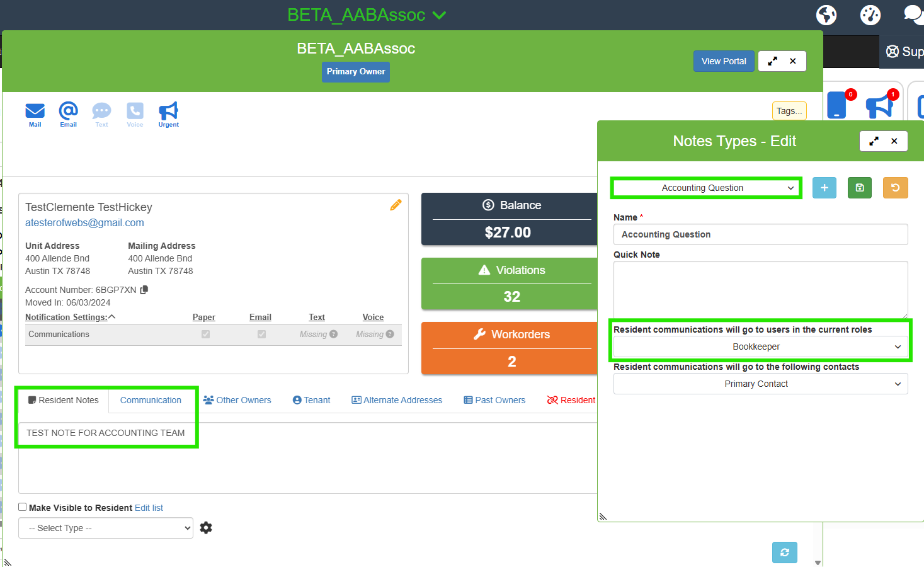
Task: Open note type settings gear icon
Action: tap(206, 528)
